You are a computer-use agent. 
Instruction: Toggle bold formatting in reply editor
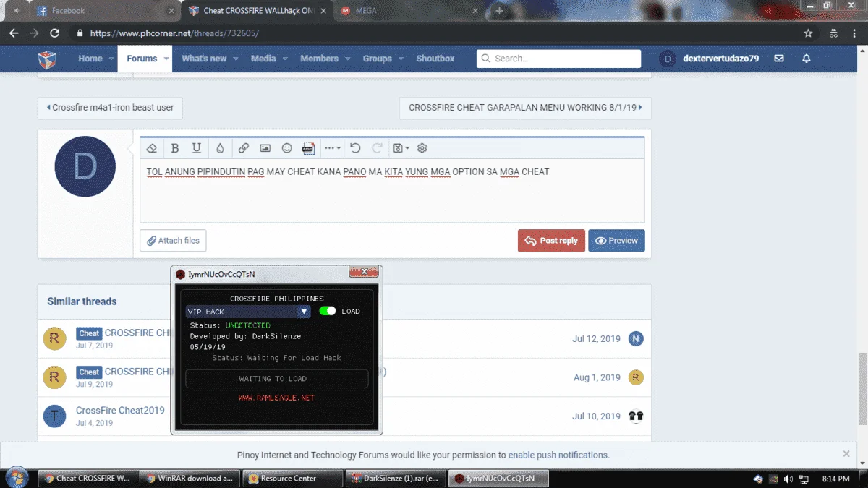(x=174, y=148)
